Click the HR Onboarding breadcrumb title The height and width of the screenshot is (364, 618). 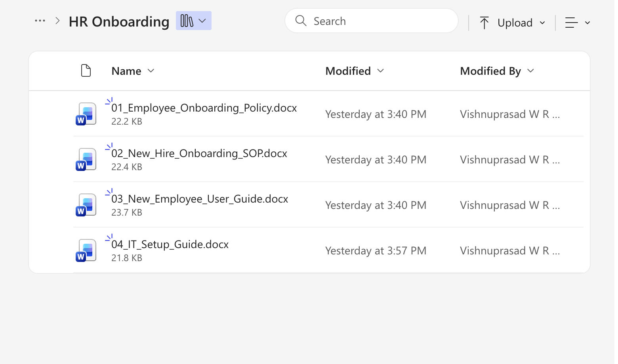119,22
